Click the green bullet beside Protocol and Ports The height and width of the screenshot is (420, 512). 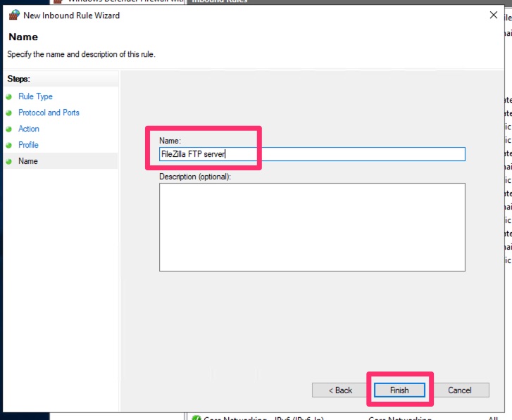tap(9, 113)
